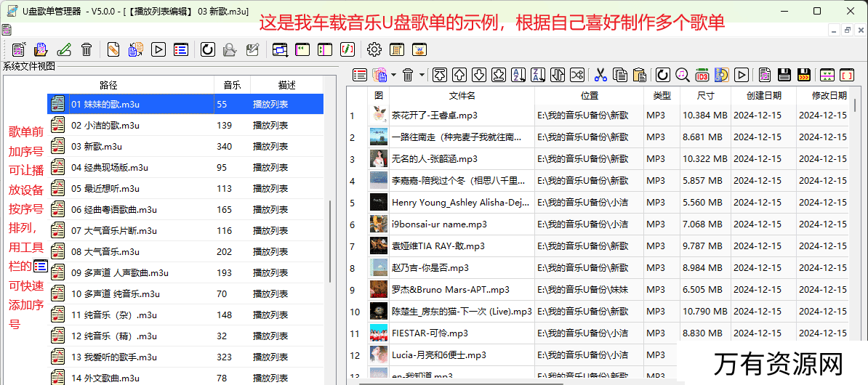This screenshot has height=385, width=868.
Task: Open the dropdown arrow beside the copy-files icon
Action: tap(393, 74)
